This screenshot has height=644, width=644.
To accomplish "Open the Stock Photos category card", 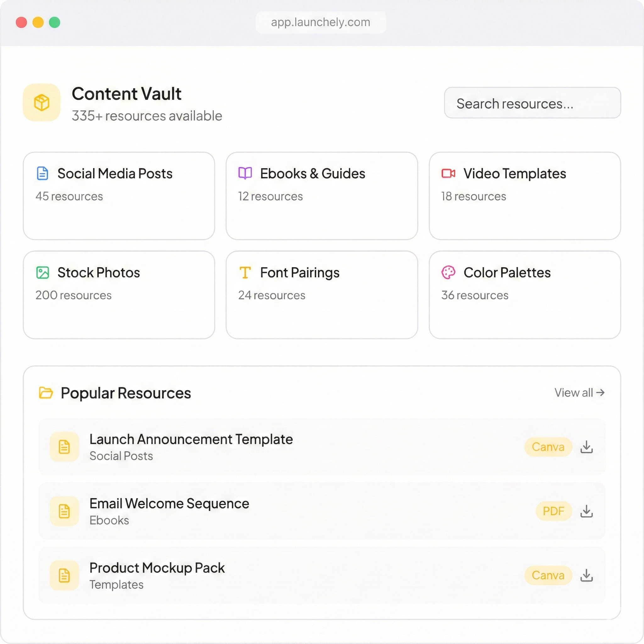I will pos(119,295).
